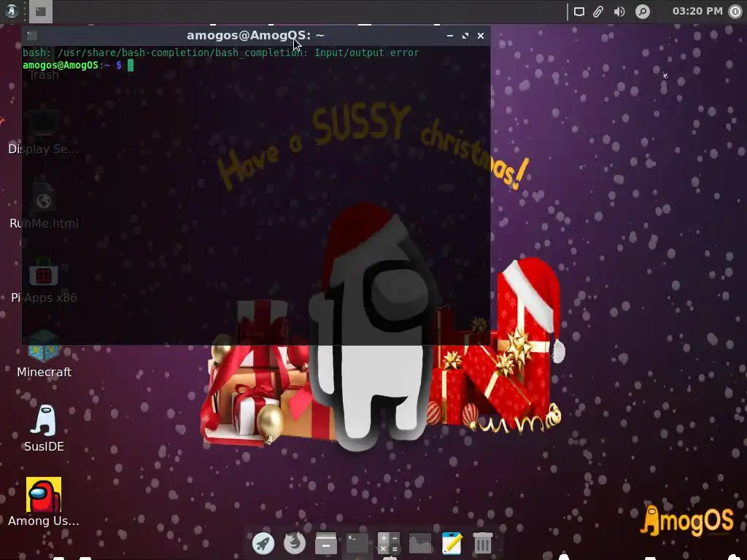
Task: Click the terminal window menu icon in titlebar
Action: 32,35
